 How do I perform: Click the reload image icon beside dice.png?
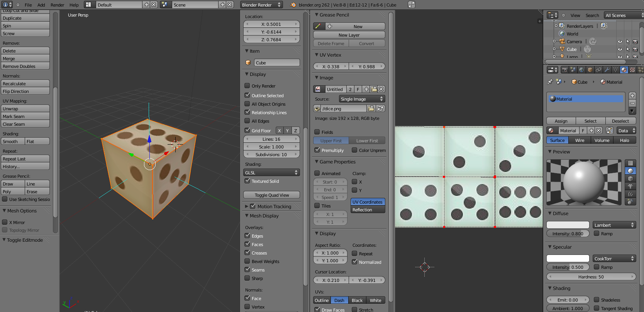pos(380,109)
